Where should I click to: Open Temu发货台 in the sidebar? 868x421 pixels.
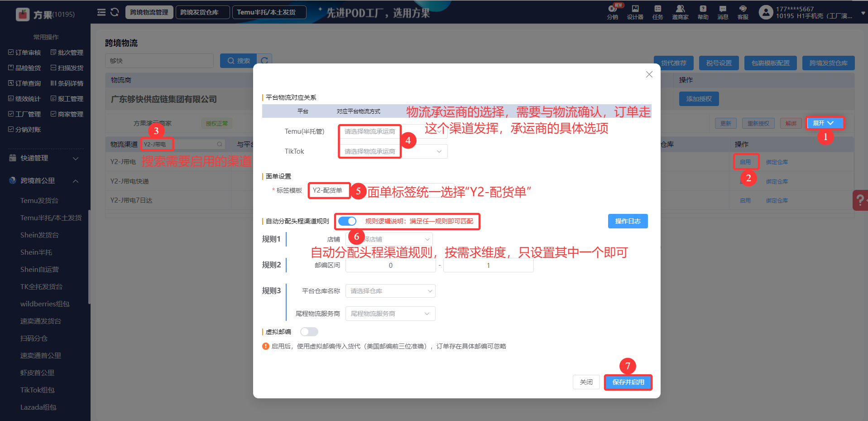pyautogui.click(x=39, y=201)
